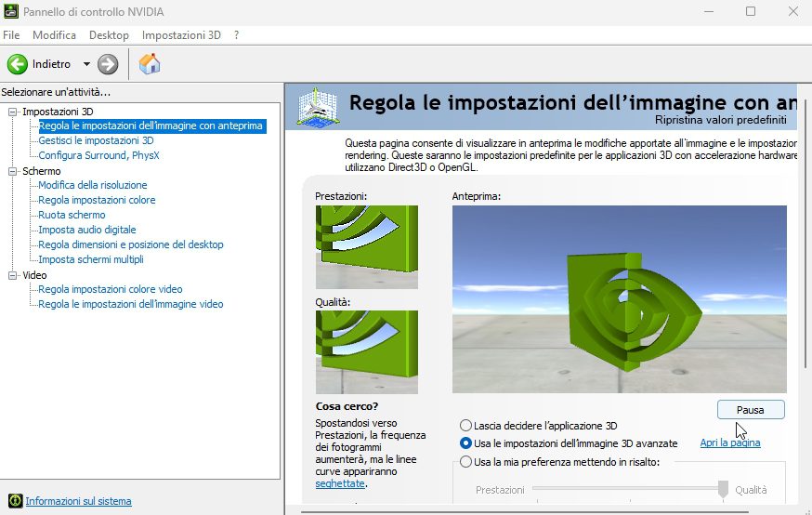Click the 'Qualità' slider end label

(x=751, y=490)
